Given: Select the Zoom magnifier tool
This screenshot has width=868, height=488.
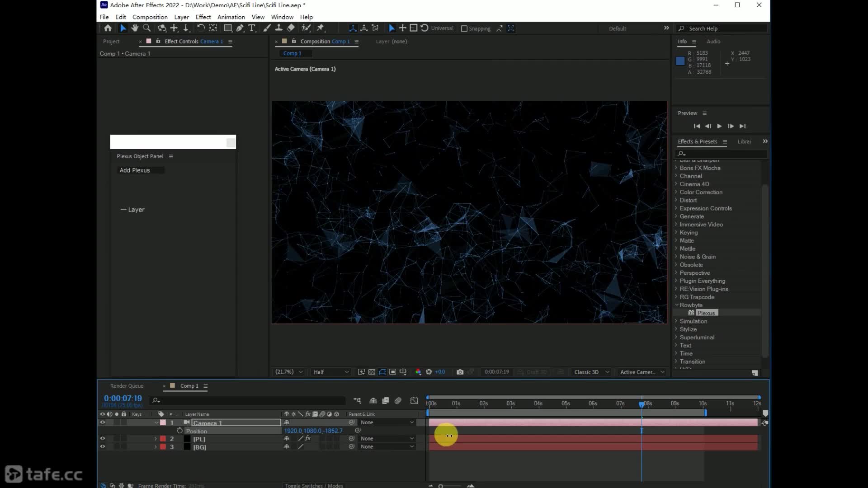Looking at the screenshot, I should click(x=146, y=28).
